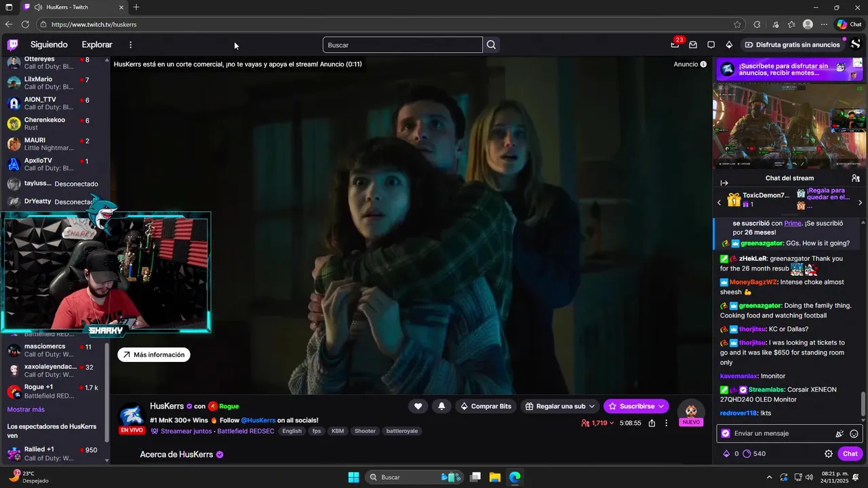Viewport: 868px width, 488px height.
Task: Click the chat celebration icon in message box
Action: (840, 434)
